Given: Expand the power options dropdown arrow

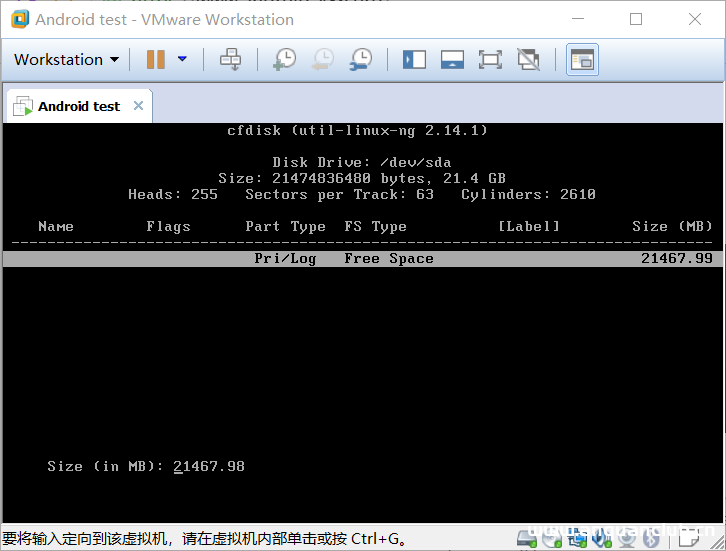Looking at the screenshot, I should coord(182,59).
